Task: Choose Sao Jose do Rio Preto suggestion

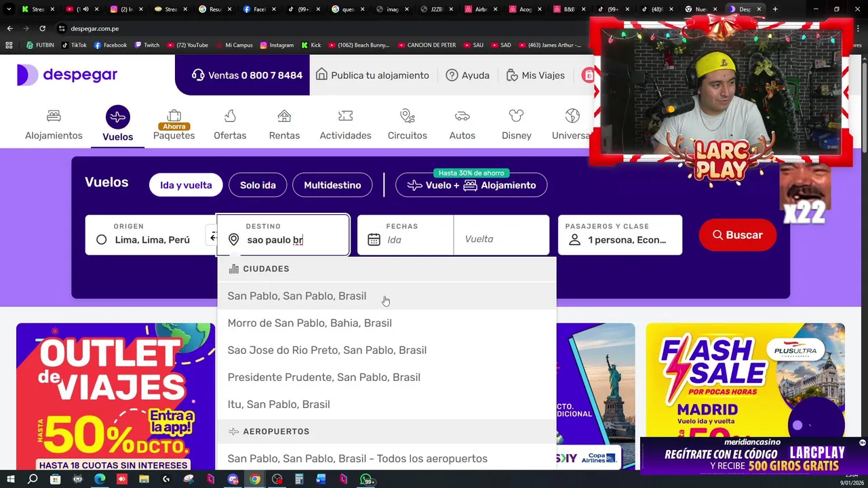Action: coord(387,350)
